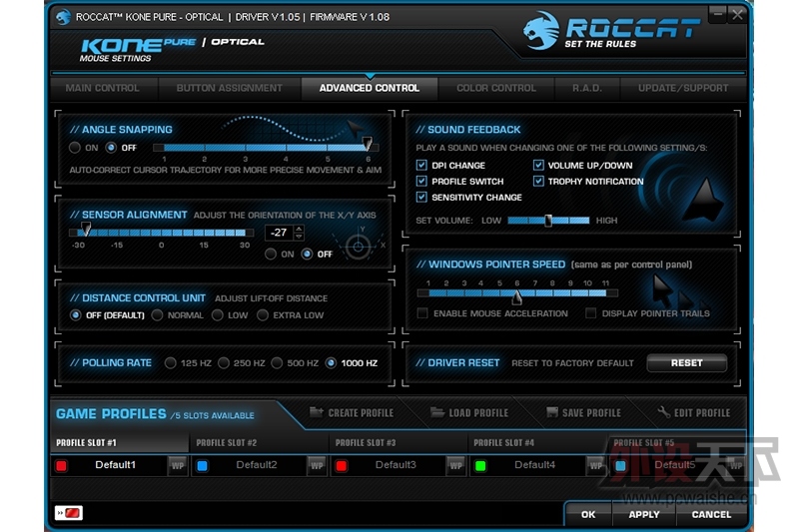Set Sensor Alignment to off
799x532 pixels.
(307, 254)
